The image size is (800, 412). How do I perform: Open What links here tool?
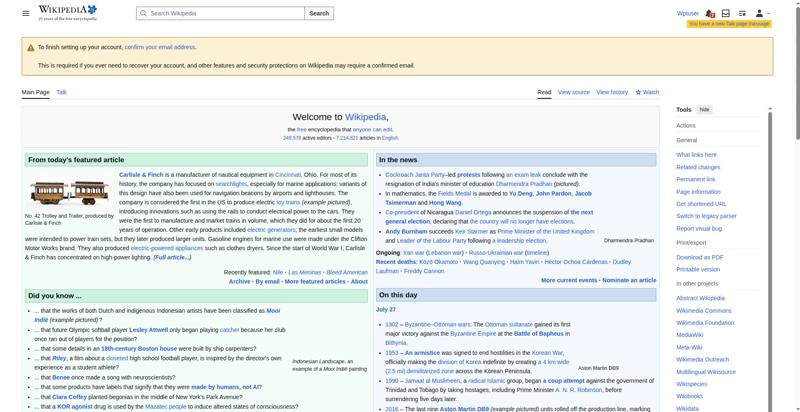[x=696, y=154]
